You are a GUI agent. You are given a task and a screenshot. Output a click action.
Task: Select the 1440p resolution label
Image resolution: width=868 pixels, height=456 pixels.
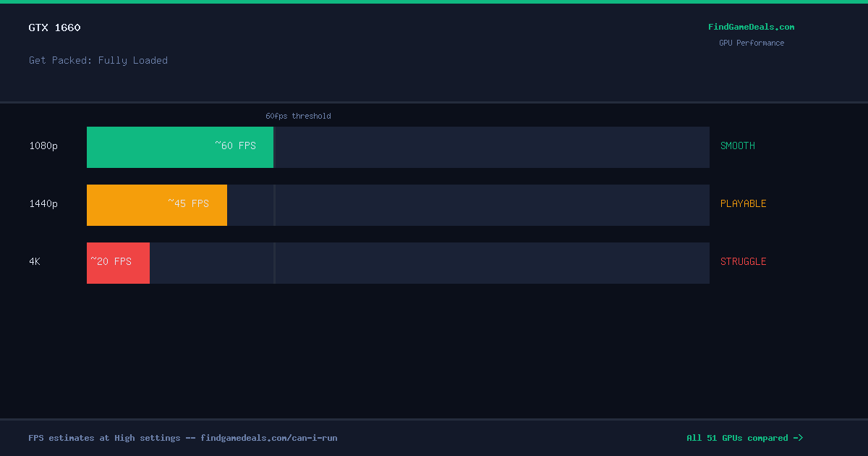43,203
